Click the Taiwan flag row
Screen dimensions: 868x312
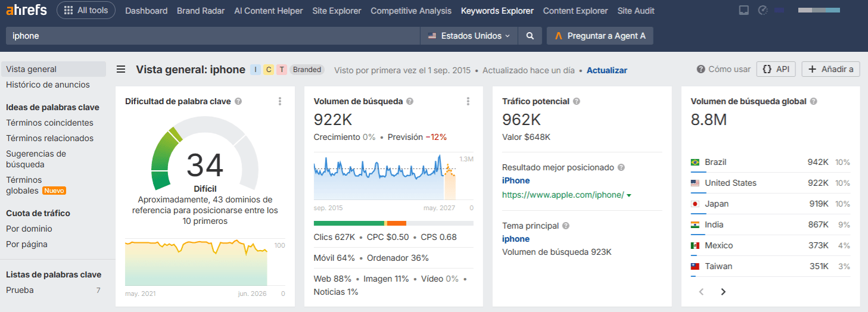click(x=770, y=266)
